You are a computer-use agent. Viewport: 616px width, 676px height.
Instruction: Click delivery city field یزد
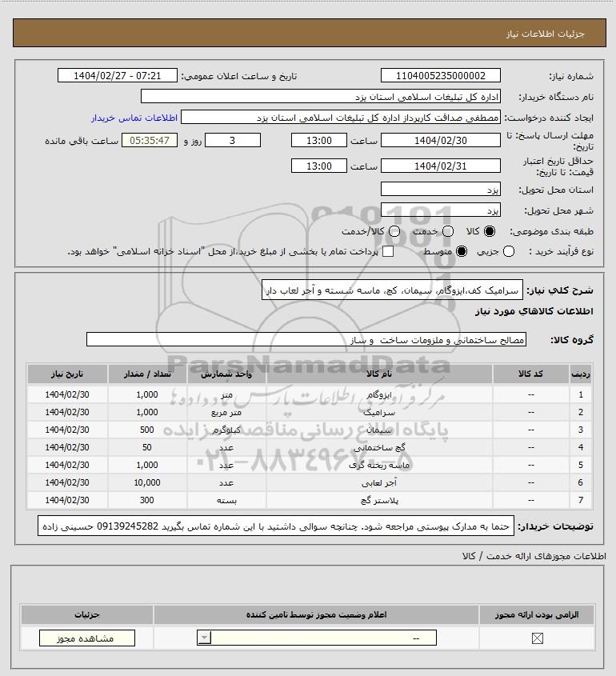pyautogui.click(x=441, y=210)
